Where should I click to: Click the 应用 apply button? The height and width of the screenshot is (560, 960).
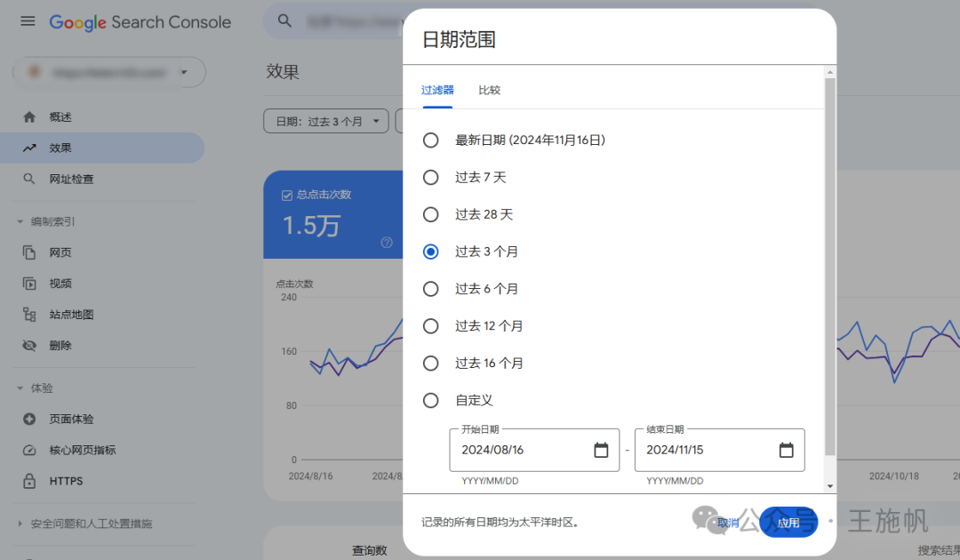pos(788,523)
